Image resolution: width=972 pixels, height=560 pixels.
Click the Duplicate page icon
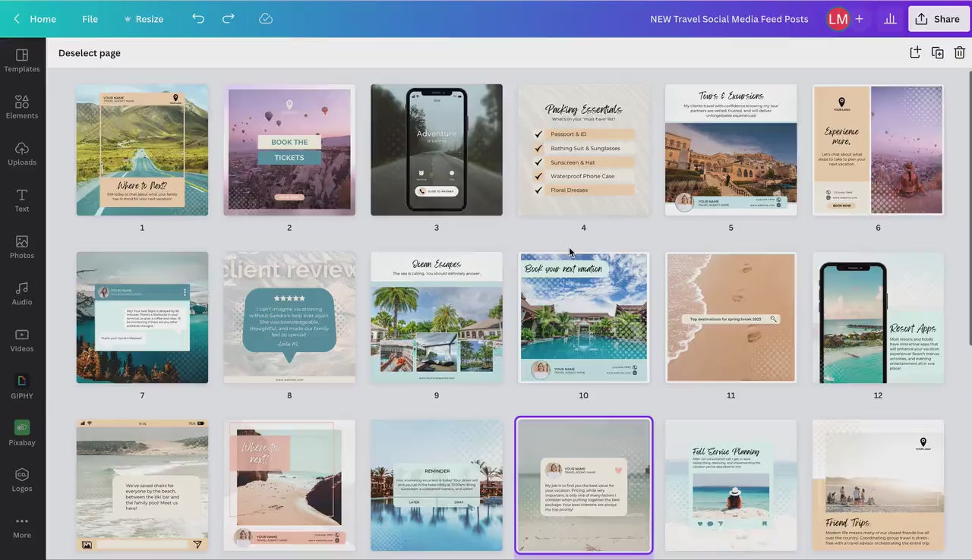point(938,52)
